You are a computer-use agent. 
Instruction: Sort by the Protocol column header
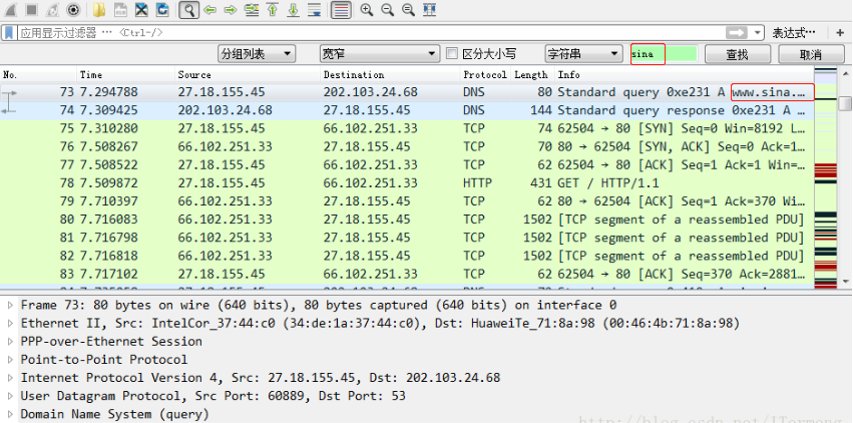pos(485,74)
